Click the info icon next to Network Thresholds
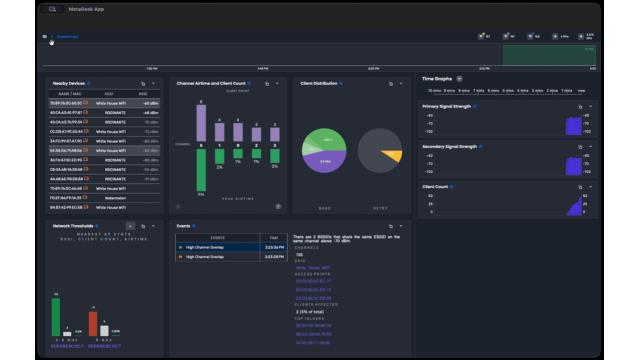This screenshot has height=360, width=640. (x=97, y=226)
